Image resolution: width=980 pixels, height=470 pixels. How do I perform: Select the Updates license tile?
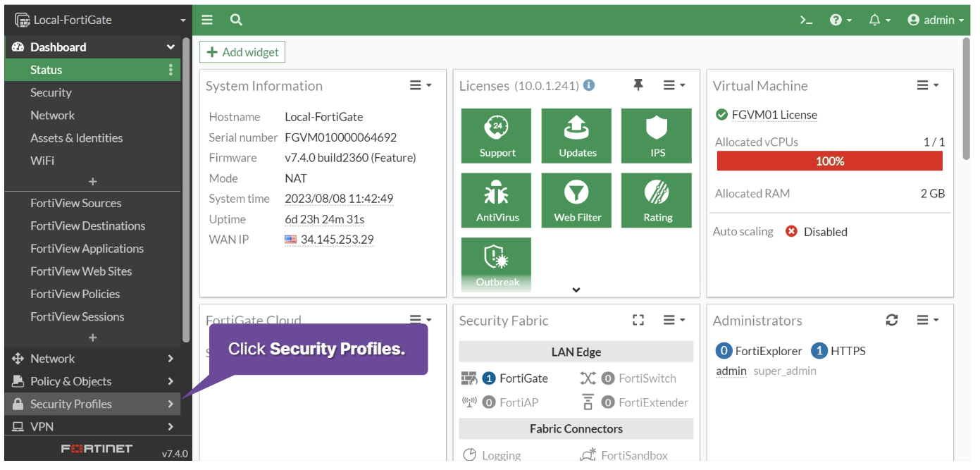[576, 135]
